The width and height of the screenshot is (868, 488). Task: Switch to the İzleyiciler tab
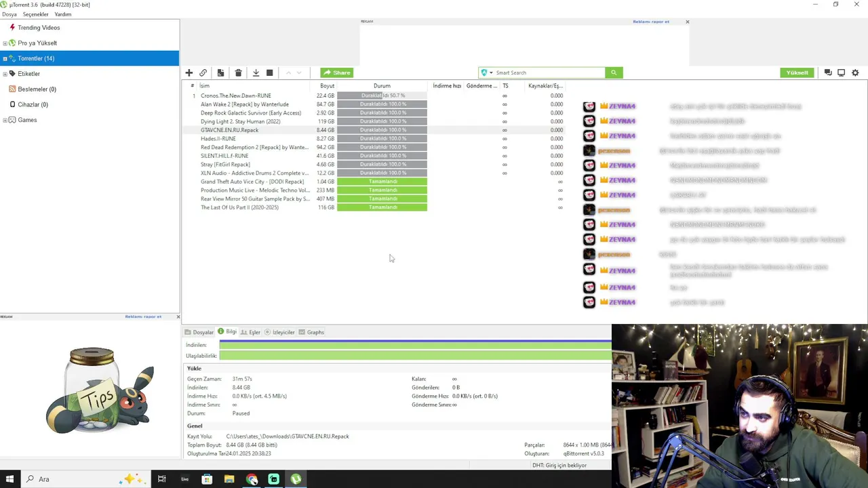click(x=279, y=332)
